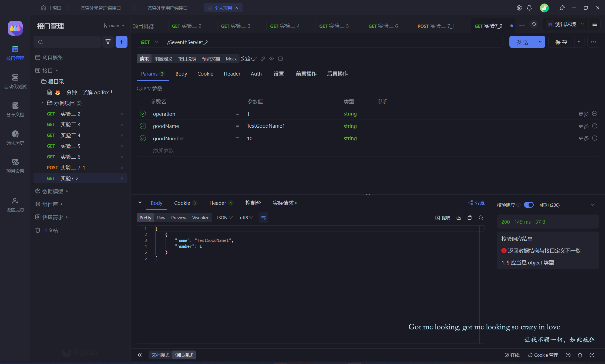The width and height of the screenshot is (605, 364).
Task: Open the utf8 encoding dropdown
Action: tap(246, 218)
